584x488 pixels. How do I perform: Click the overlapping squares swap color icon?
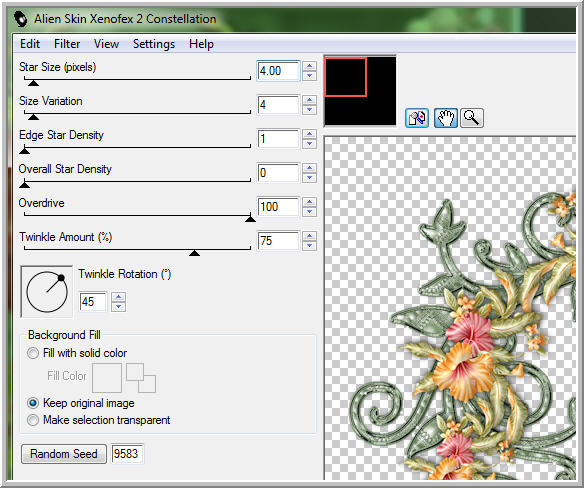tap(141, 378)
